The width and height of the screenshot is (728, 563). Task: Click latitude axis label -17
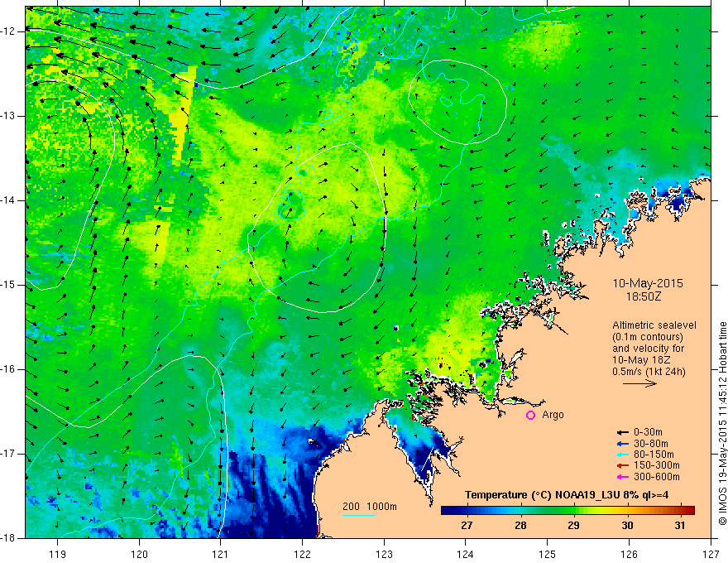click(9, 454)
